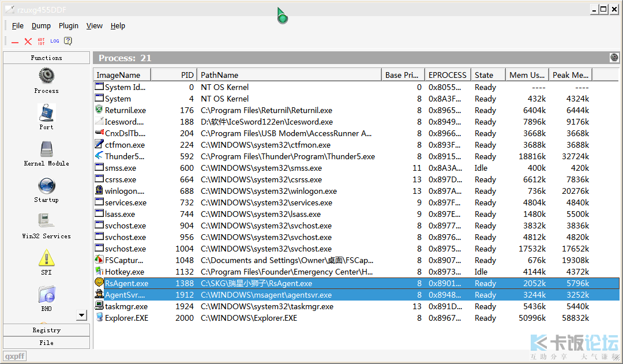623x364 pixels.
Task: Open the BHO function icon
Action: [47, 294]
